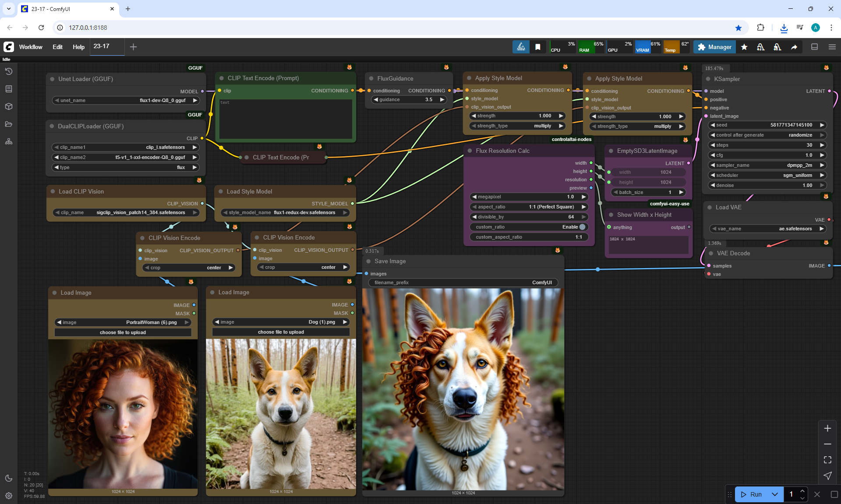Open the Workflow menu
This screenshot has width=841, height=504.
click(x=31, y=47)
